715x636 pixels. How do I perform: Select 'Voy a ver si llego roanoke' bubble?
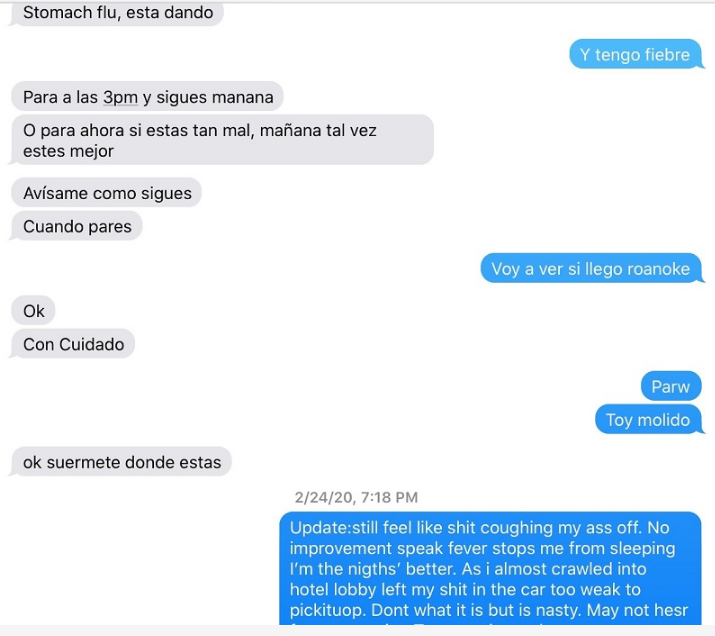click(x=591, y=269)
